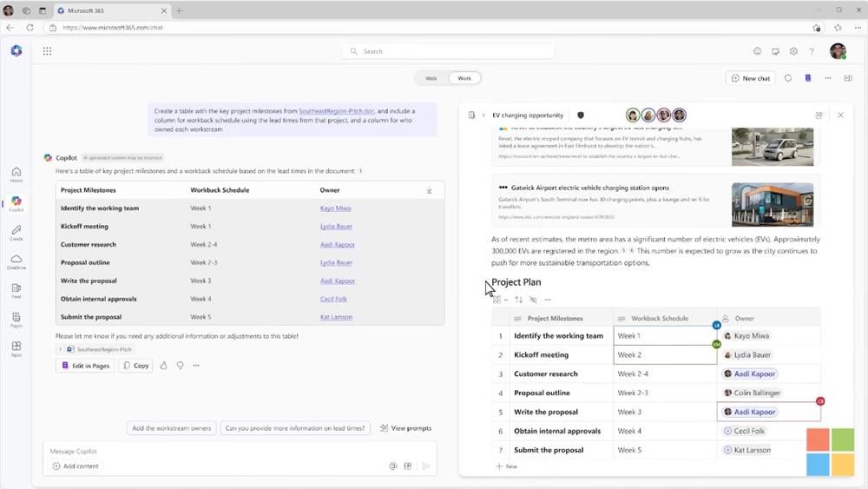The width and height of the screenshot is (868, 489).
Task: Click the Copilot logo at top left
Action: click(x=16, y=51)
